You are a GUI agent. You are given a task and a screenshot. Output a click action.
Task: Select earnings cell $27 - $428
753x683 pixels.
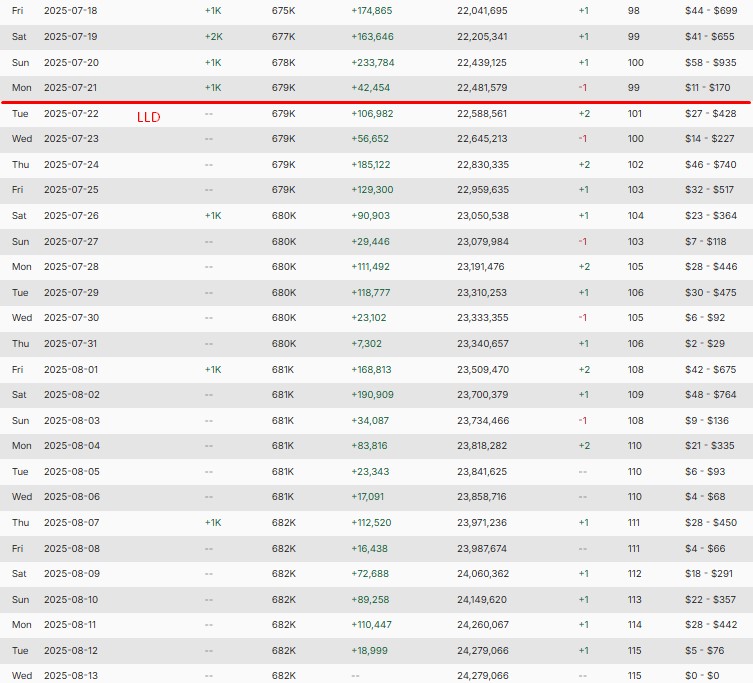click(x=710, y=113)
